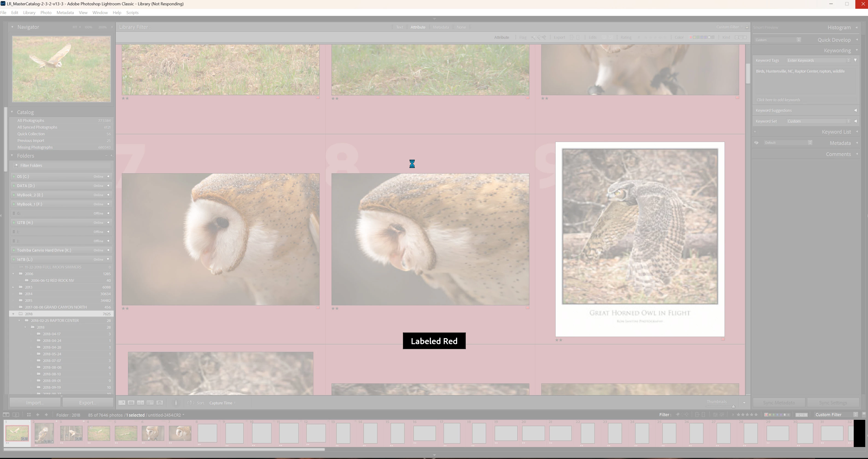Open Compare view XY icon

[140, 403]
